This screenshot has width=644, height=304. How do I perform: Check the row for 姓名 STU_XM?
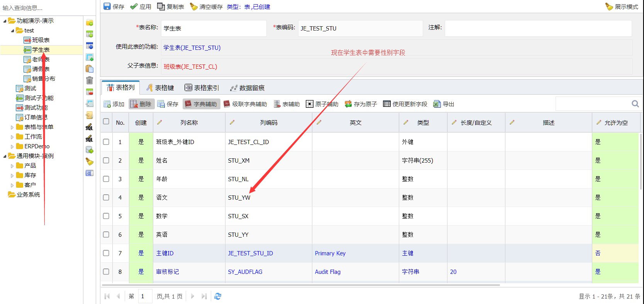[106, 160]
